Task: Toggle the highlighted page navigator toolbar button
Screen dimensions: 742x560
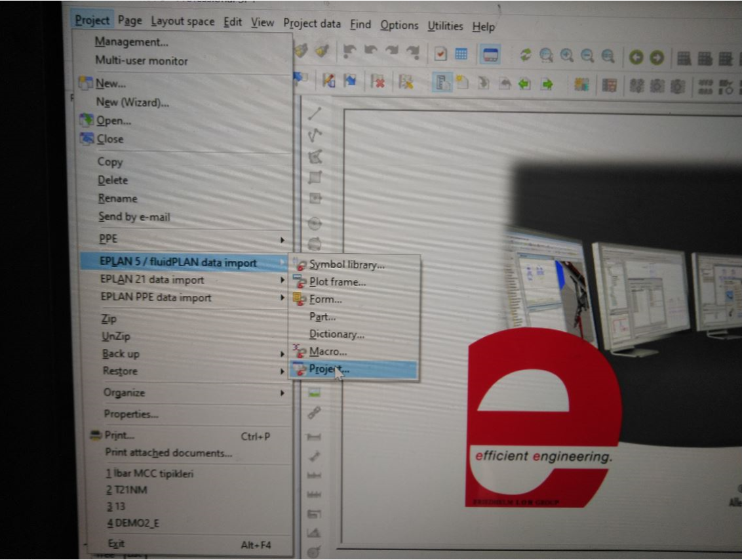Action: (442, 83)
